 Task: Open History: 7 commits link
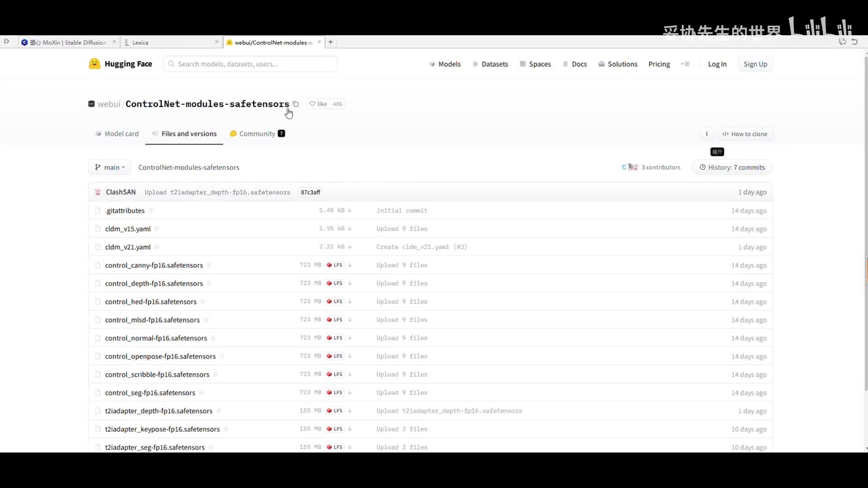coord(732,167)
